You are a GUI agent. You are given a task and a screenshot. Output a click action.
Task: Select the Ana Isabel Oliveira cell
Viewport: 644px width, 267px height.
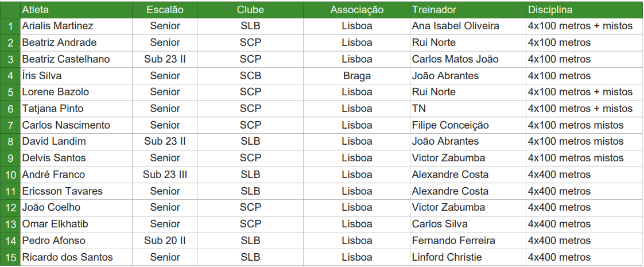coord(455,26)
